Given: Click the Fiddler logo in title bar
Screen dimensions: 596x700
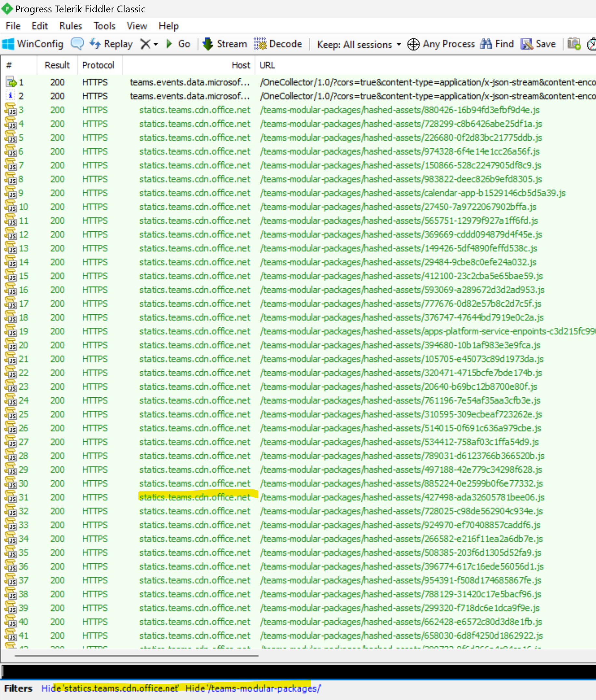Looking at the screenshot, I should point(7,8).
